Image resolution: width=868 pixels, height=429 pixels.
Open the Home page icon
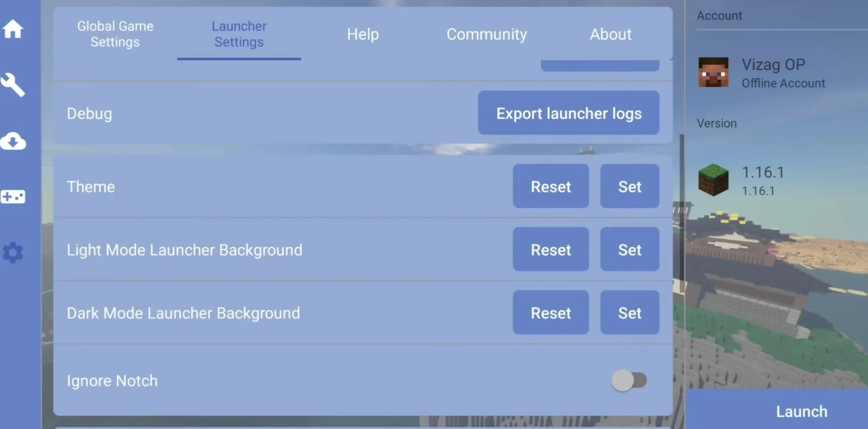click(13, 29)
